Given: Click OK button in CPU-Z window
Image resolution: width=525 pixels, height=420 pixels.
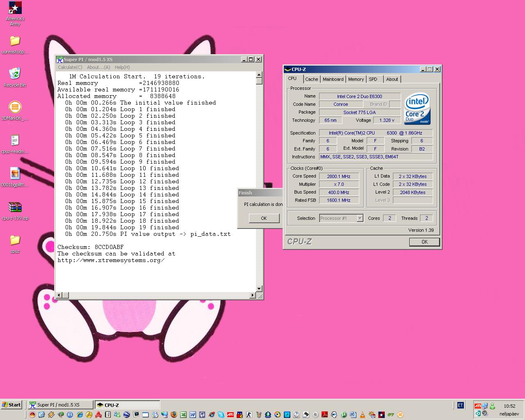Looking at the screenshot, I should [x=425, y=242].
